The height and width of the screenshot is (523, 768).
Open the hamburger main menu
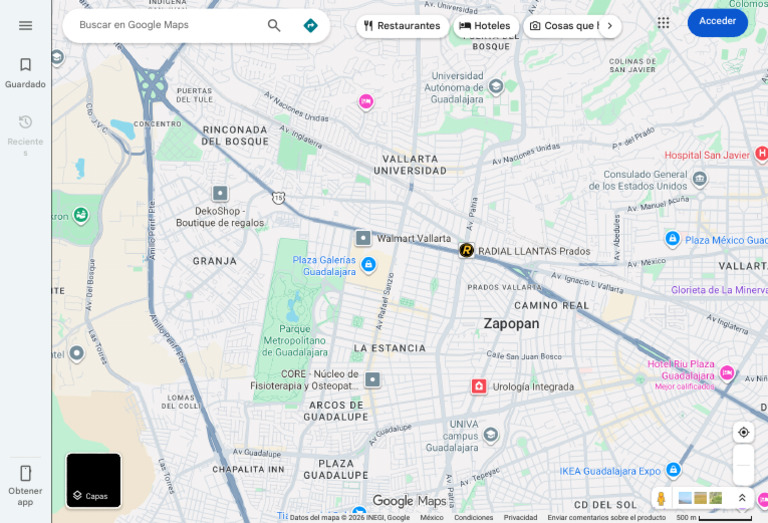pyautogui.click(x=25, y=25)
